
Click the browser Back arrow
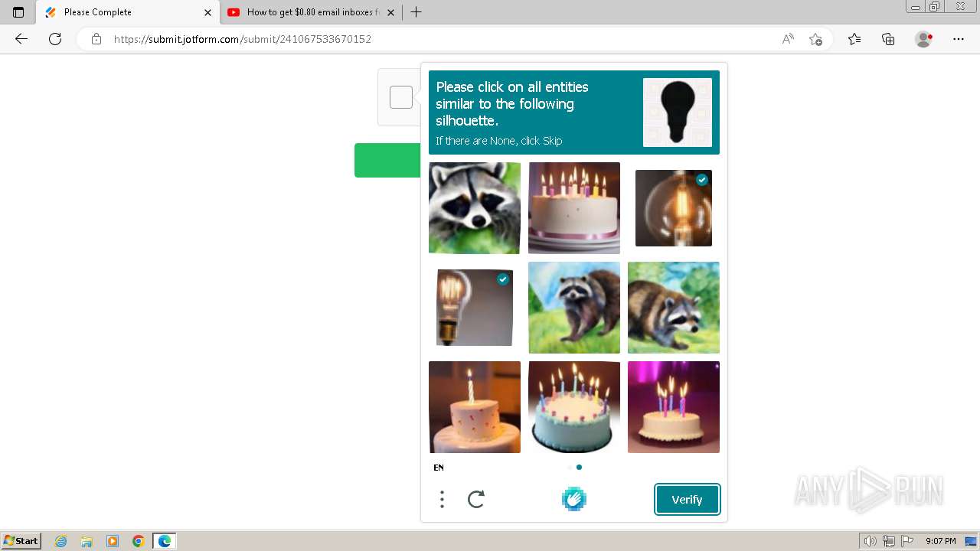point(21,39)
